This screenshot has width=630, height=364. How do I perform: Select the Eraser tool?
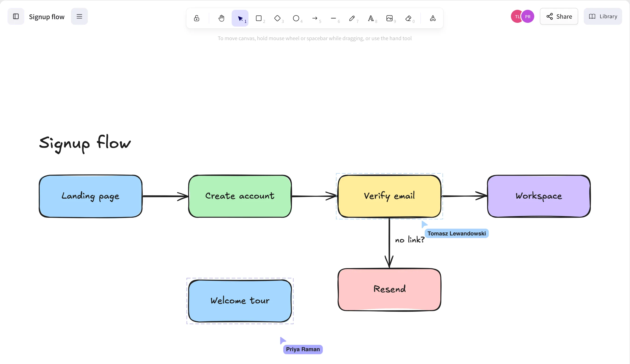tap(408, 18)
